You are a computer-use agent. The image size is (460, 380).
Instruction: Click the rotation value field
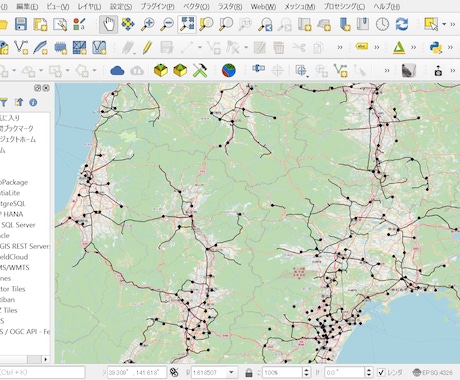pos(345,372)
